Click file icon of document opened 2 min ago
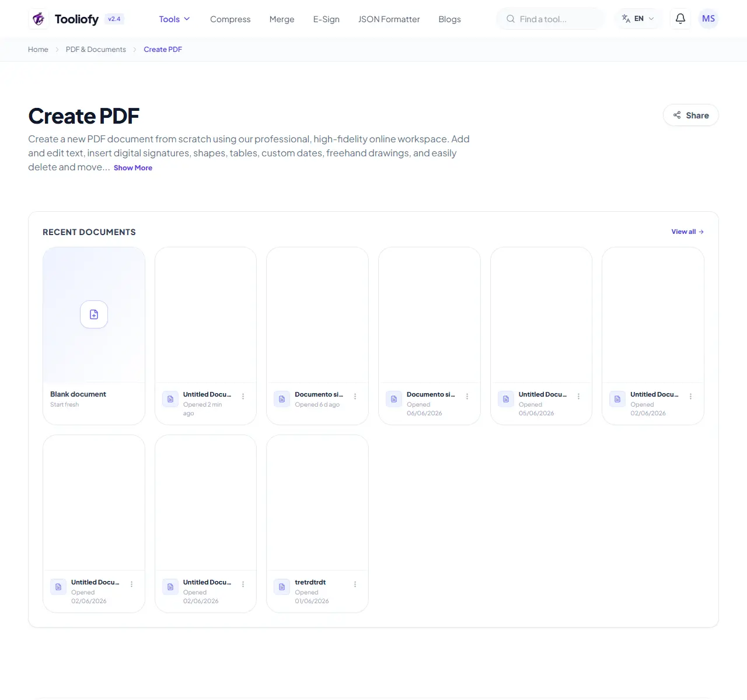The image size is (747, 700). 170,399
